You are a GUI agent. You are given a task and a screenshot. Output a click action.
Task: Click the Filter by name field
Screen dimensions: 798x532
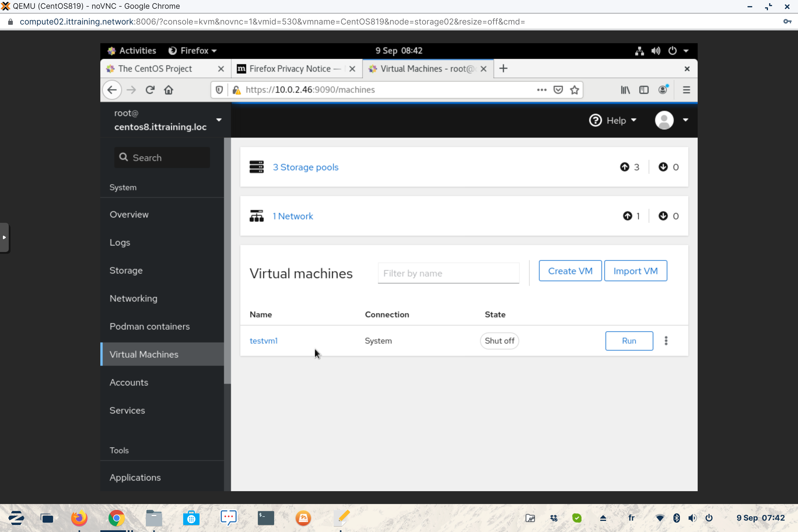point(449,273)
